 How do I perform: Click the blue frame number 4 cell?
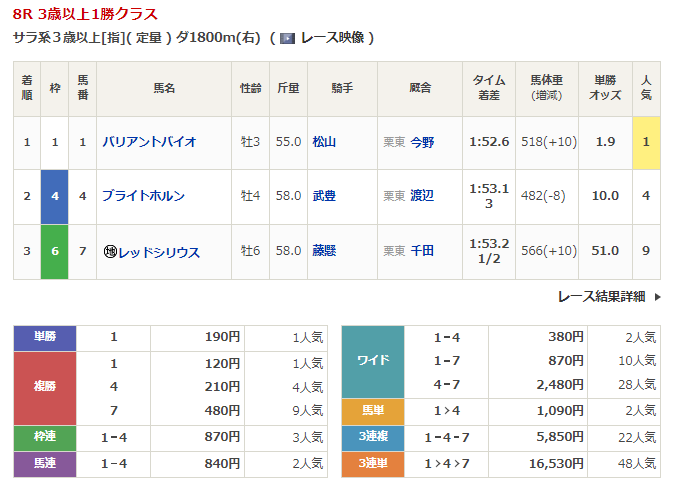click(x=54, y=196)
